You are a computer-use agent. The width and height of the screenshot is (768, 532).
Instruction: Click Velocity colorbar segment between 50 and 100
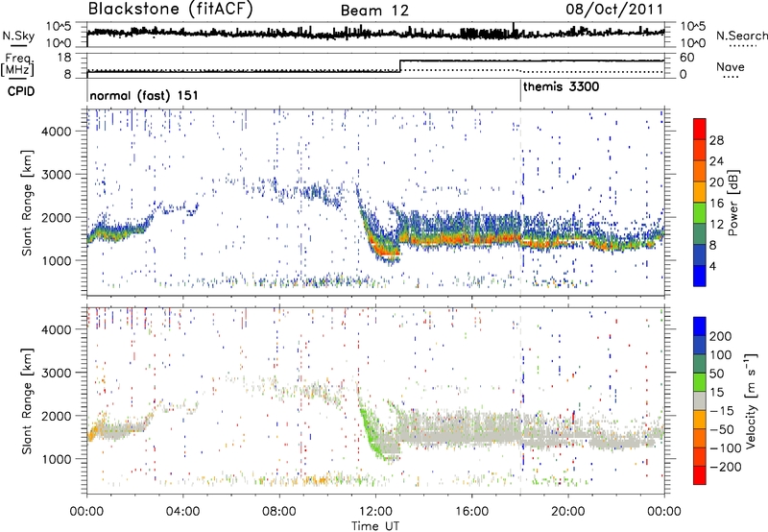pyautogui.click(x=700, y=364)
